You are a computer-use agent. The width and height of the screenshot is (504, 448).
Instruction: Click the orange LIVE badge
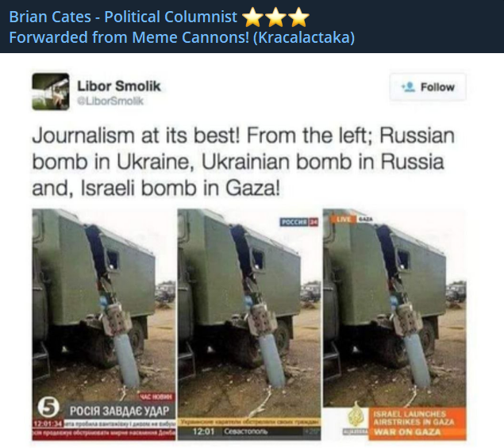coord(344,219)
